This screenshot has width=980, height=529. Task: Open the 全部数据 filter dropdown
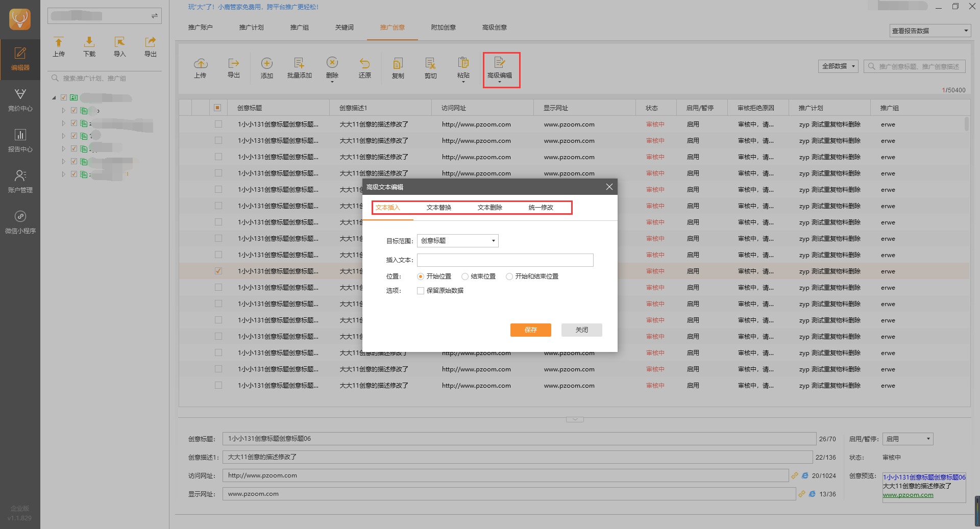[839, 66]
